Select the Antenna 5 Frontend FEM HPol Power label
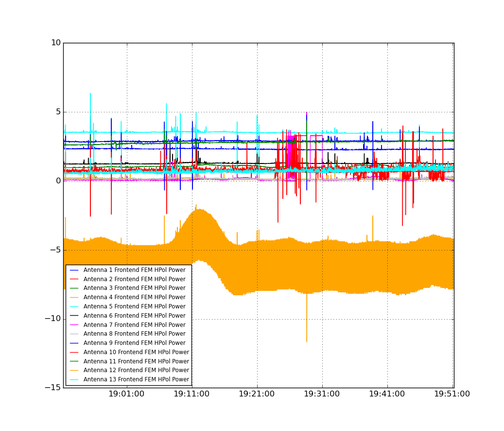The width and height of the screenshot is (504, 431). [x=135, y=306]
